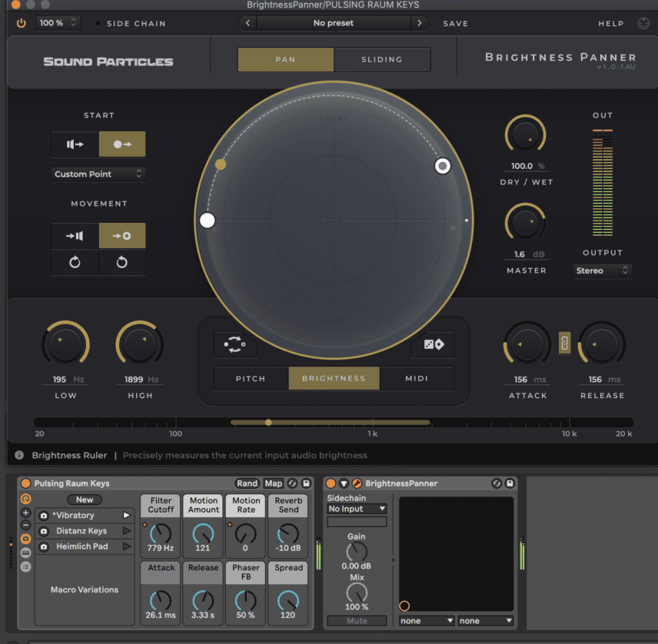Select the move-to-point Movement icon
The height and width of the screenshot is (644, 658).
pyautogui.click(x=122, y=236)
